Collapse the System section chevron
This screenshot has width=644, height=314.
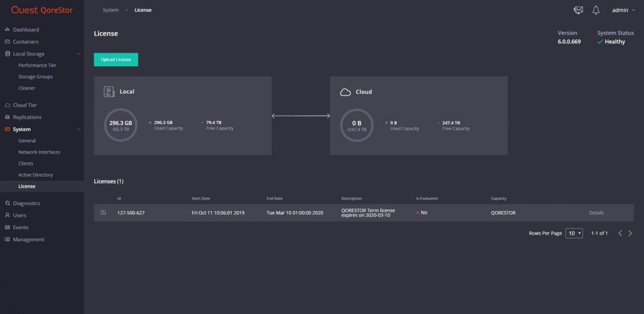(78, 129)
